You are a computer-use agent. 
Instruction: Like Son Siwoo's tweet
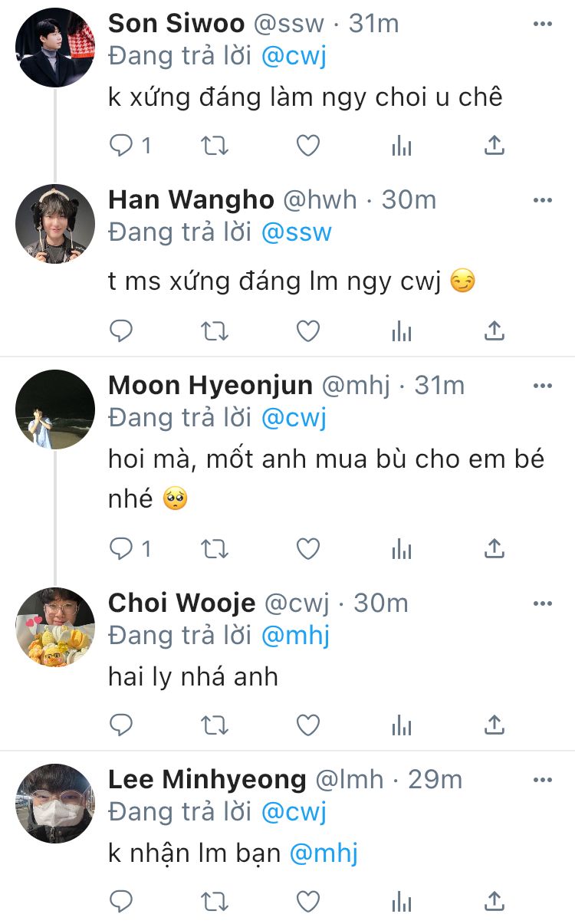(x=308, y=145)
